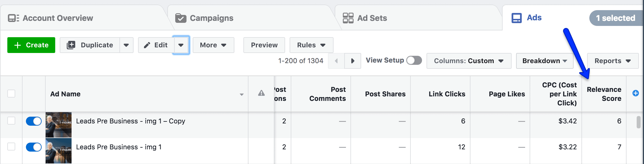Click the Preview button
644x164 pixels.
click(x=264, y=45)
